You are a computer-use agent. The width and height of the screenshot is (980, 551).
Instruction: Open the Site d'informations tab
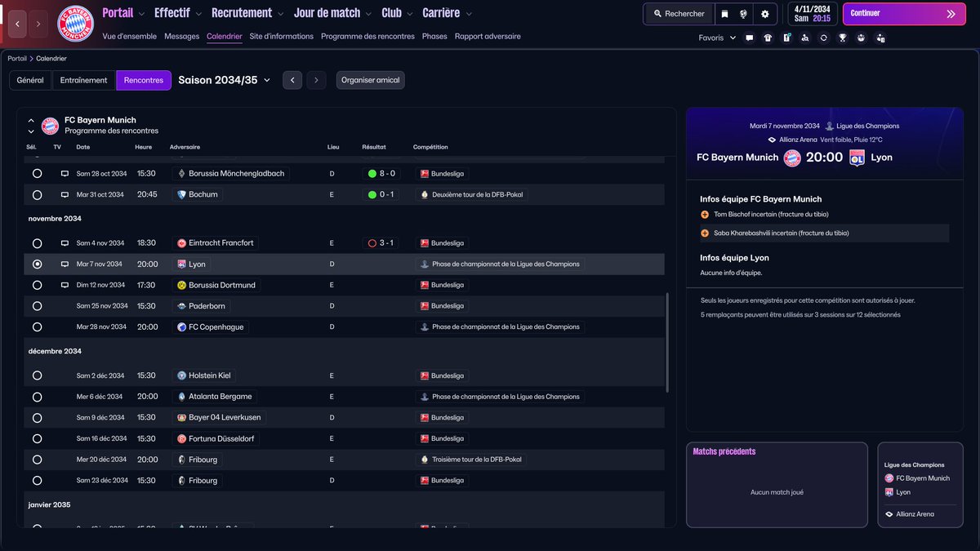[x=282, y=37]
